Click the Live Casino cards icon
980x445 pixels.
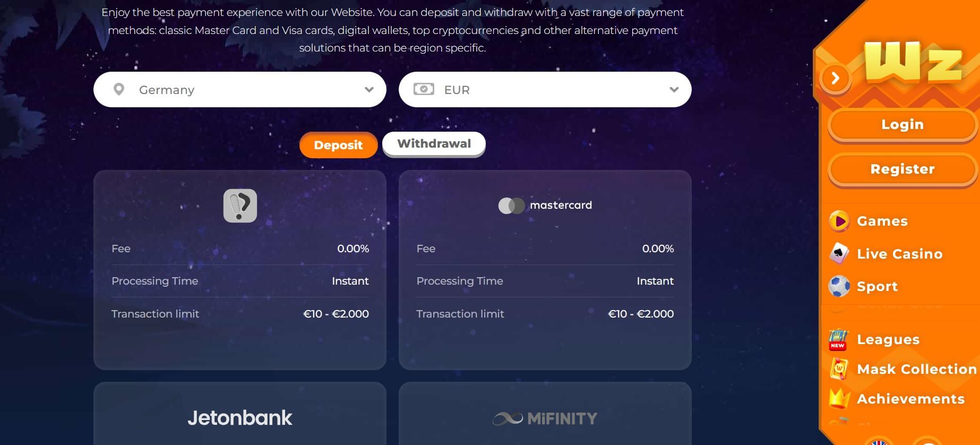coord(839,254)
